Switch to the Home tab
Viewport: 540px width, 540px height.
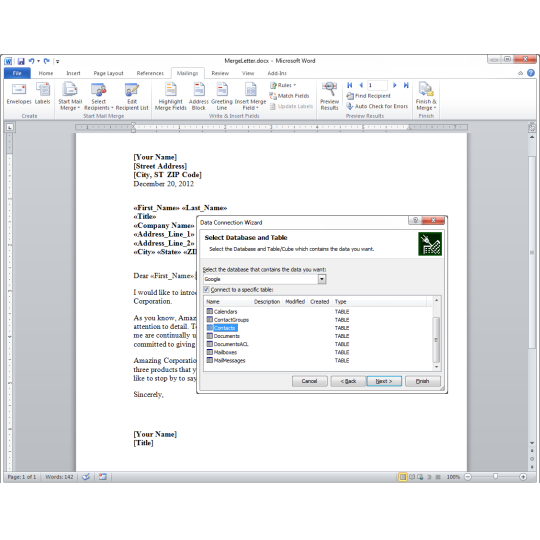point(46,73)
